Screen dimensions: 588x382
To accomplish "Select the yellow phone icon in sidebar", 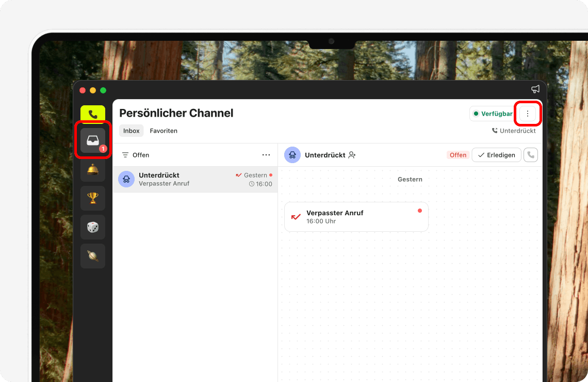I will pos(92,113).
